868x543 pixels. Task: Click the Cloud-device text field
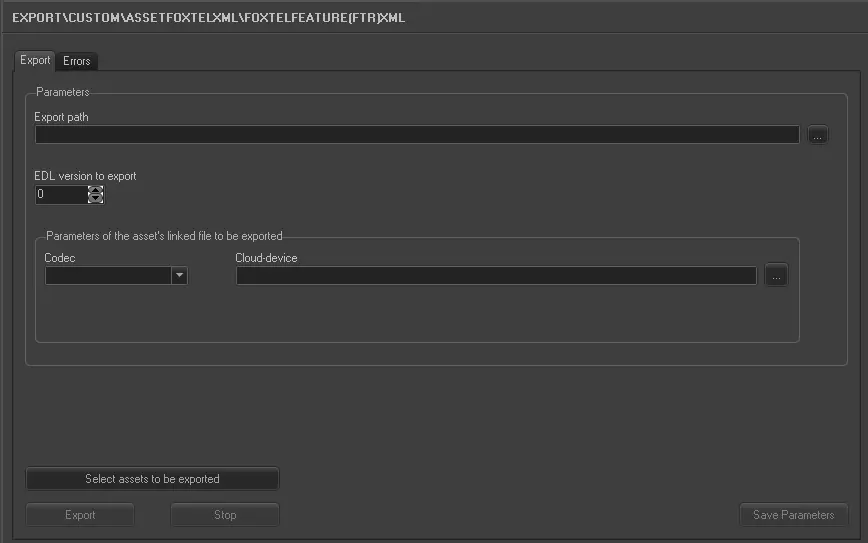pos(496,276)
